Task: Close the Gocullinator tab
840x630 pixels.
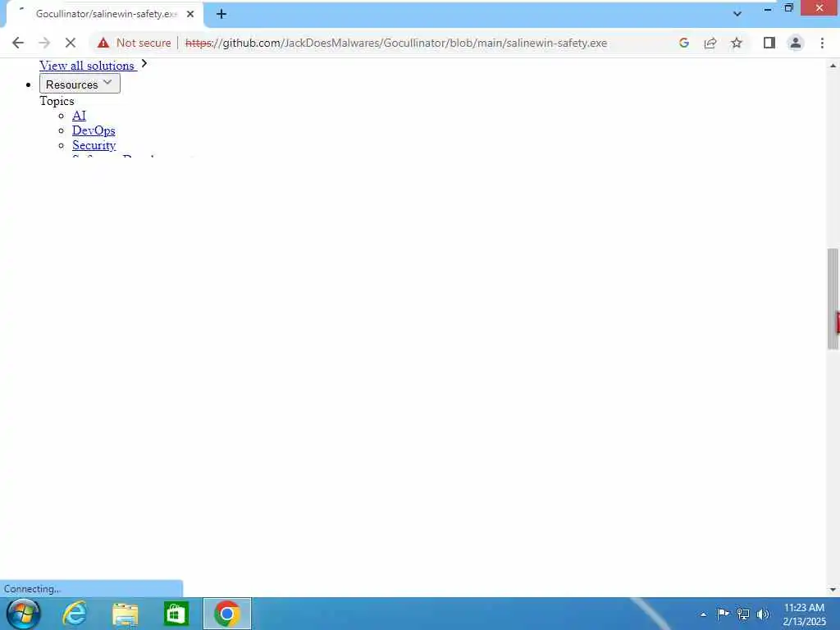Action: 190,14
